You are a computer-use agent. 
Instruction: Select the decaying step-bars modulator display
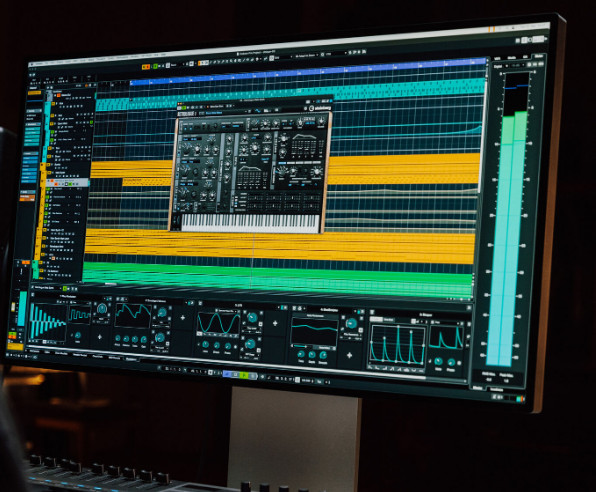click(x=48, y=321)
